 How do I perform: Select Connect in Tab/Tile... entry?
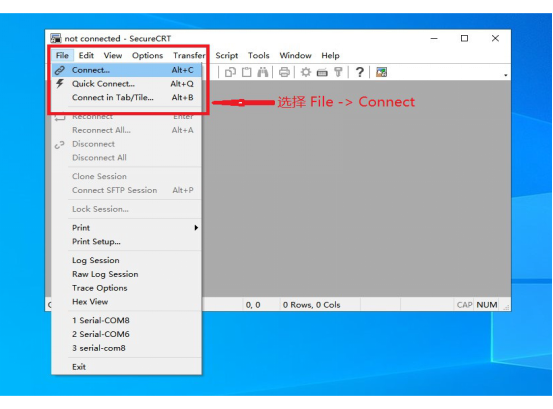click(x=127, y=98)
